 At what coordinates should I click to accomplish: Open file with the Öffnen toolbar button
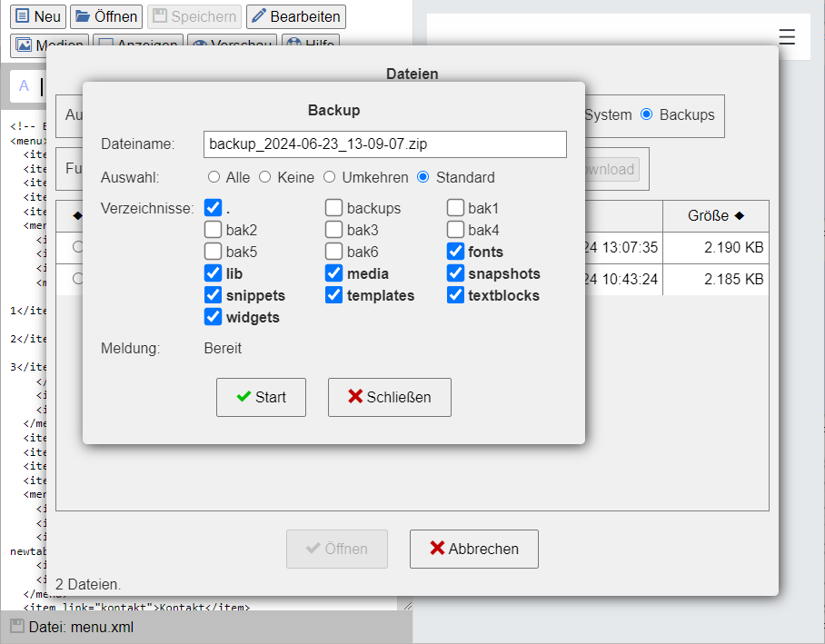point(105,16)
